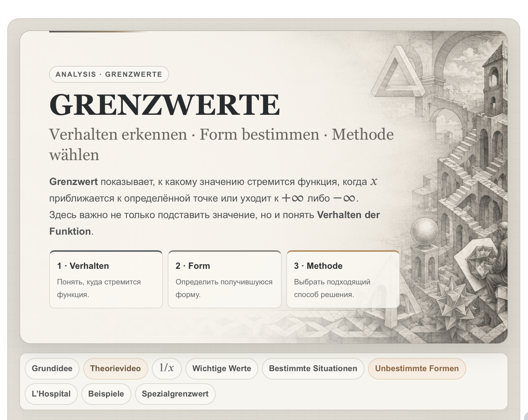528x420 pixels.
Task: Jump to Spezialgrenzwert section
Action: point(175,394)
